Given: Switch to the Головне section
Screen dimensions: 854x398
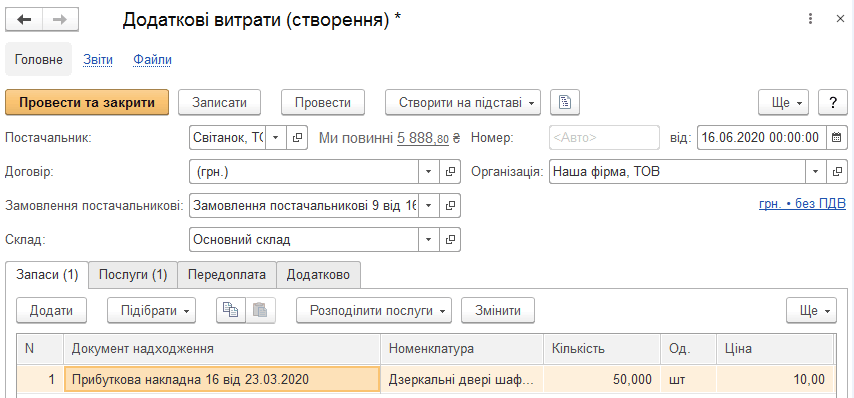Looking at the screenshot, I should [38, 59].
